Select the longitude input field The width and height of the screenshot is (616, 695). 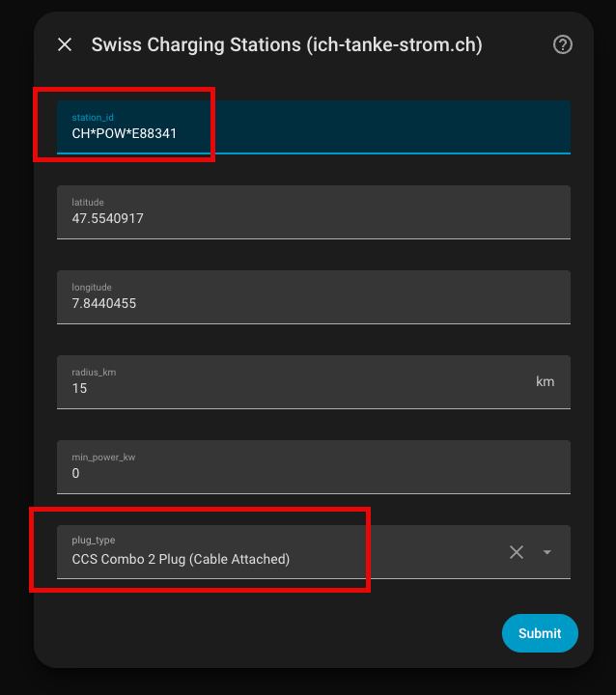pyautogui.click(x=314, y=297)
